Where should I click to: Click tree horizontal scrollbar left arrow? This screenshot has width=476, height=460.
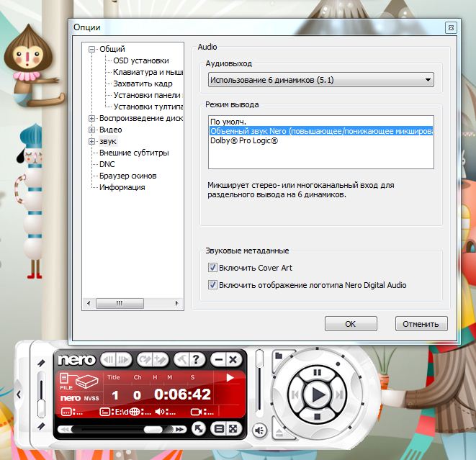89,303
